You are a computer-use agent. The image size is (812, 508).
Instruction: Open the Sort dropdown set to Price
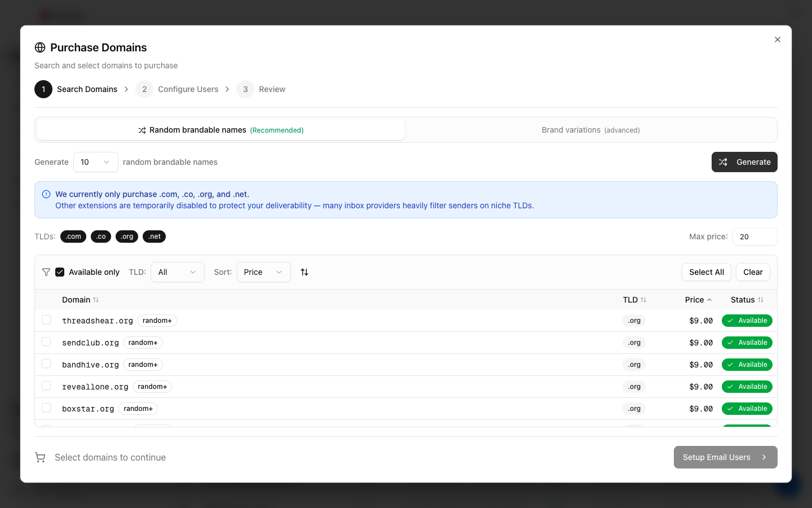tap(264, 272)
